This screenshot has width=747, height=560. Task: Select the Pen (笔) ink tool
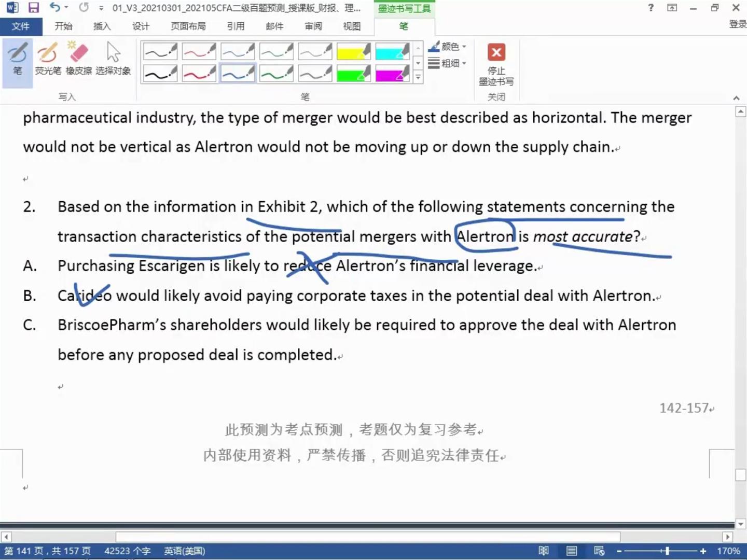17,60
